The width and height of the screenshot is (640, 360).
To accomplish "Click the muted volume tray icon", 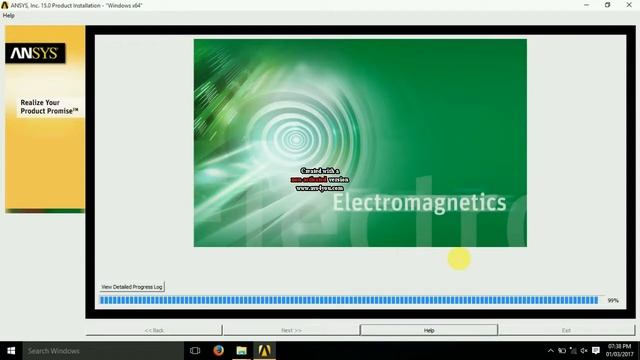I will 584,351.
